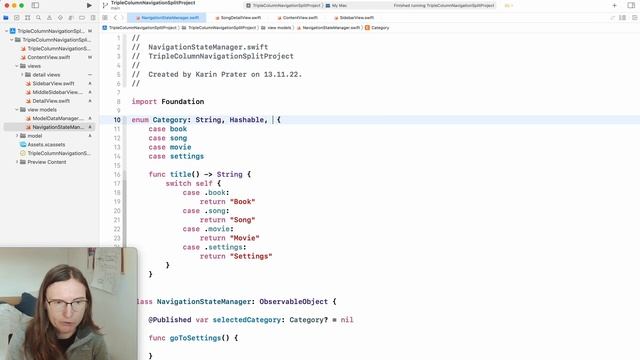Click the project title TripleColumnNavigationSplitProject branch
Image resolution: width=640 pixels, height=360 pixels.
[x=153, y=4]
